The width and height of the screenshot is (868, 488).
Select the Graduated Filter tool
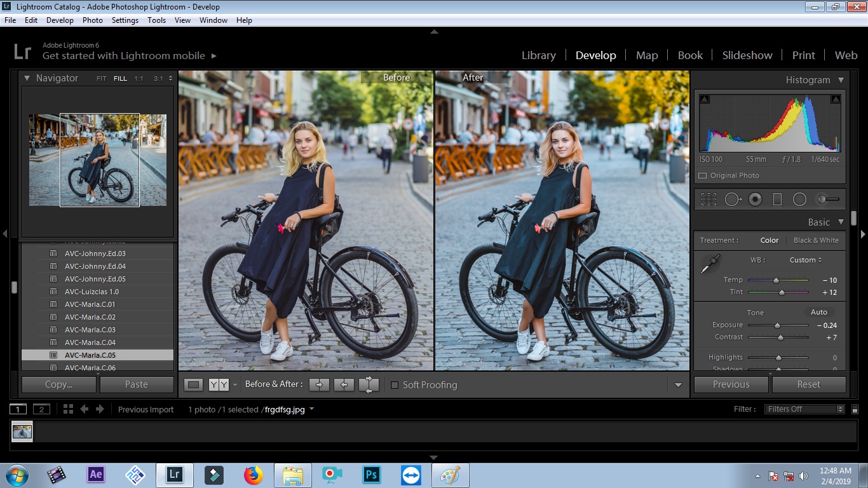776,200
